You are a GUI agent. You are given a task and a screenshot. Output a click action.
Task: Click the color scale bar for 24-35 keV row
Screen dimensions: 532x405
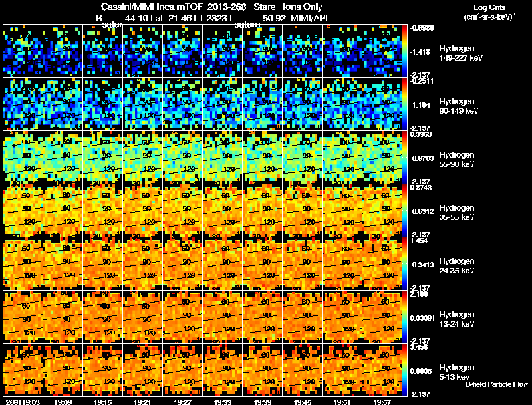point(404,264)
